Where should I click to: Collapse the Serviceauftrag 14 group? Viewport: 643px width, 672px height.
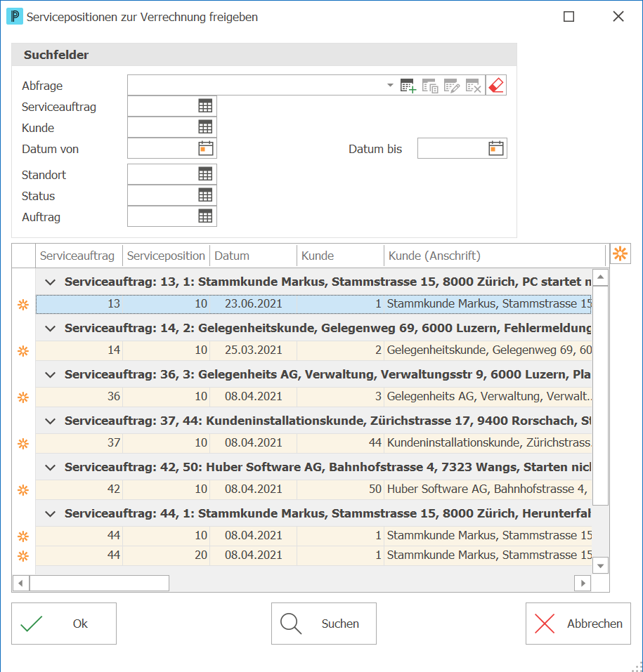tap(50, 329)
